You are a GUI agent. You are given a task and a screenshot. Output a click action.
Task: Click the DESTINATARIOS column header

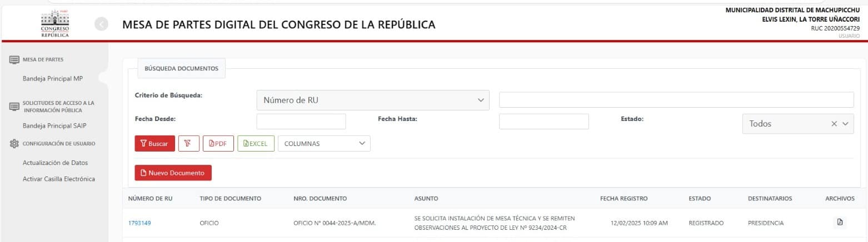tap(770, 198)
